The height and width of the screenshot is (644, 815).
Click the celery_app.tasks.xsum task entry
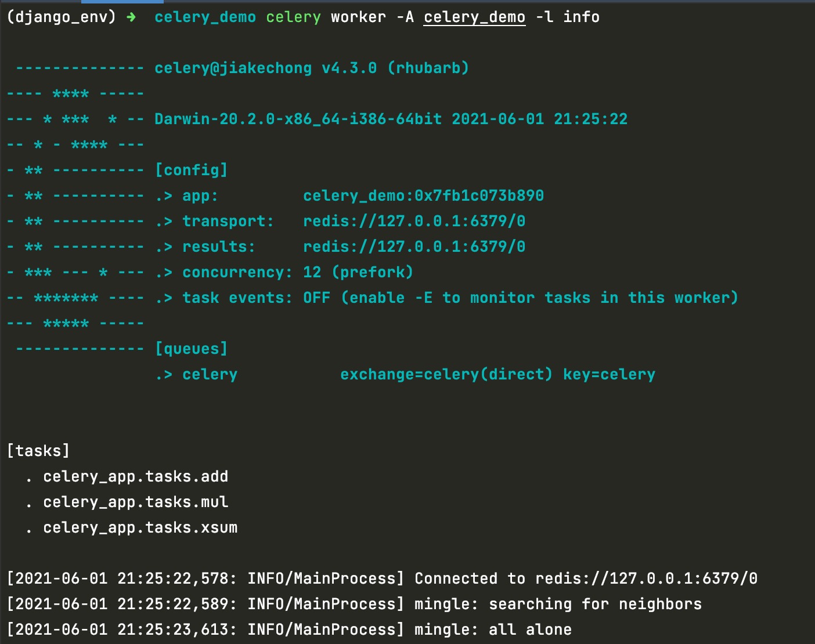tap(140, 528)
